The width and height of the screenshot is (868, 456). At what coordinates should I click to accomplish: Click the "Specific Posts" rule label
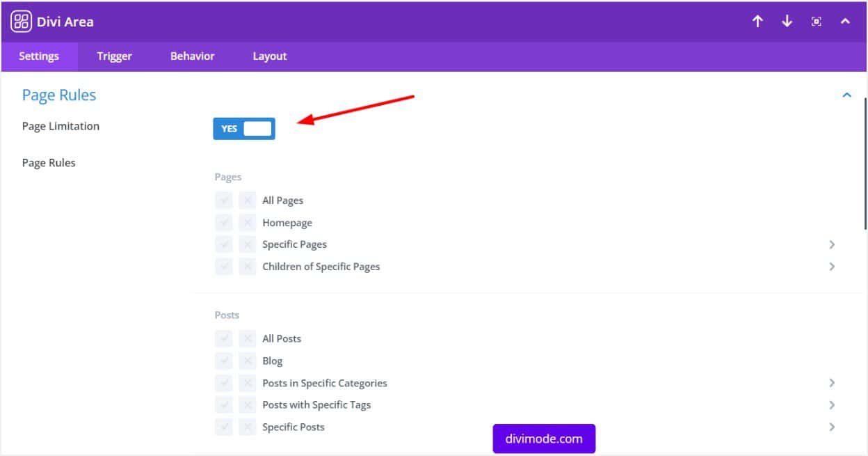294,427
